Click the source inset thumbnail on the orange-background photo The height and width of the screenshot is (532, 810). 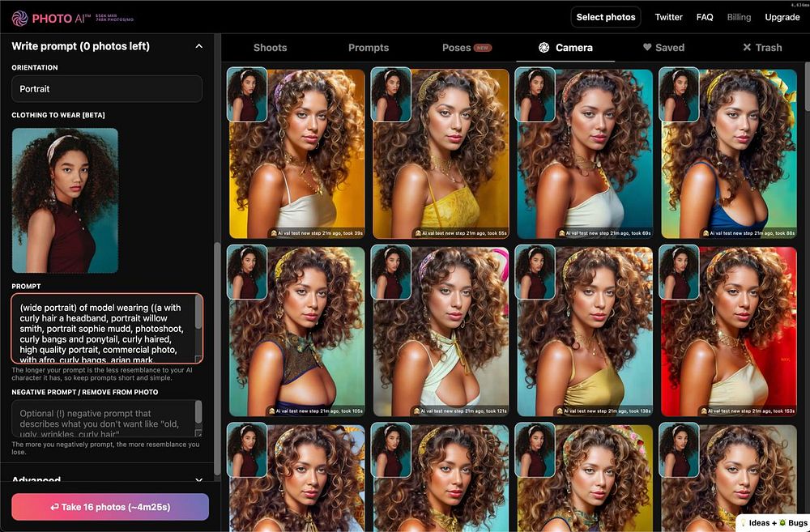click(247, 95)
